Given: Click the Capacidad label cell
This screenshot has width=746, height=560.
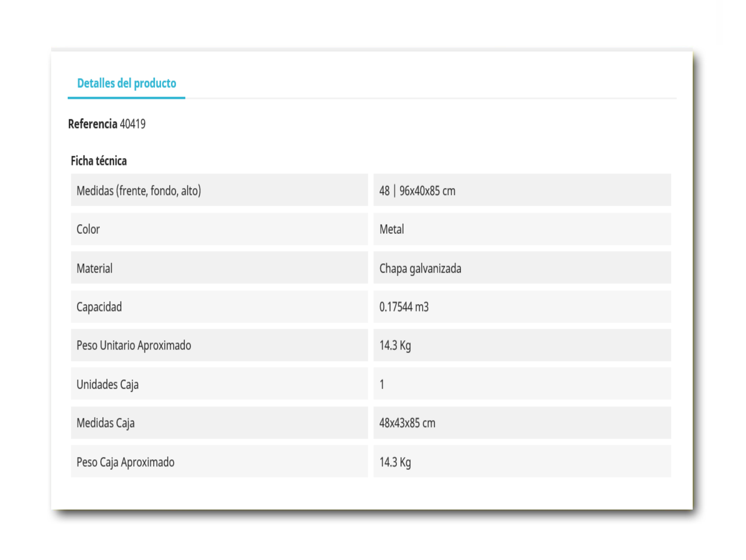Looking at the screenshot, I should click(219, 307).
